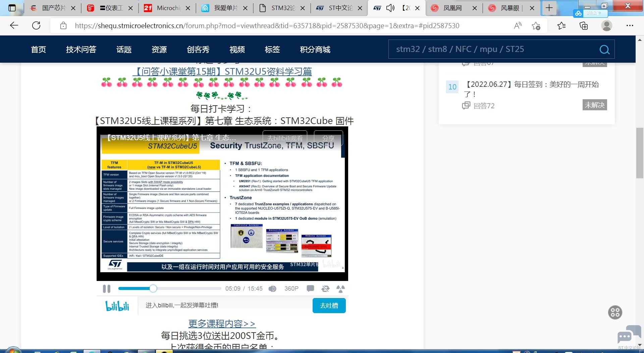Screen dimensions: 644x353
Task: Switch to the ST中文论 tab
Action: coord(339,8)
